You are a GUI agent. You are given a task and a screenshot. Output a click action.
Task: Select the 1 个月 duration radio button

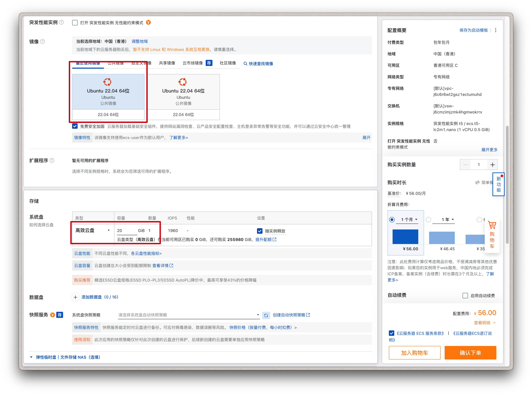[392, 219]
